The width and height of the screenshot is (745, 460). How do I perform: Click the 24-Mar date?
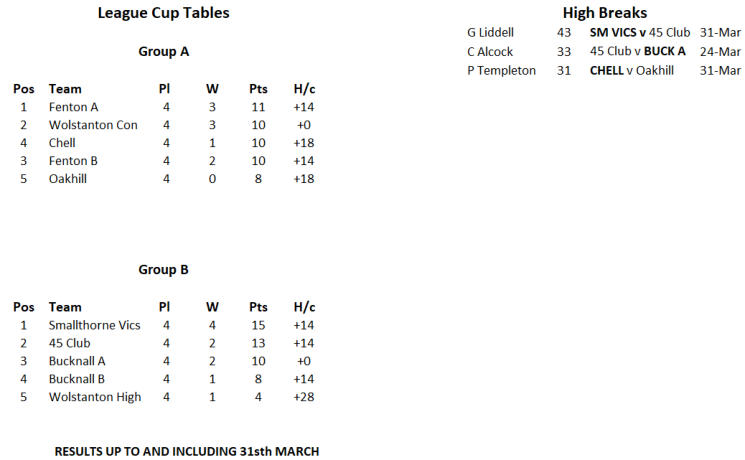pos(721,51)
